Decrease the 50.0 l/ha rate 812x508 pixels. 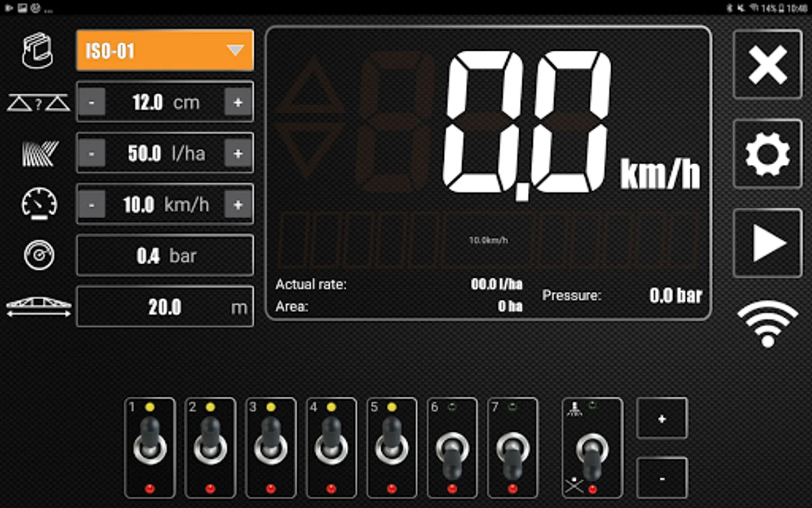tap(91, 154)
